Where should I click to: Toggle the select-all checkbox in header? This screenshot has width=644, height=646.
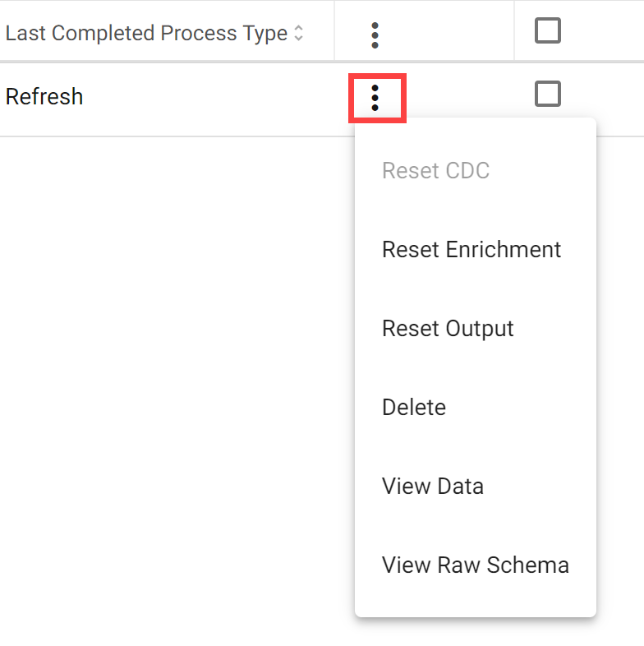coord(548,30)
